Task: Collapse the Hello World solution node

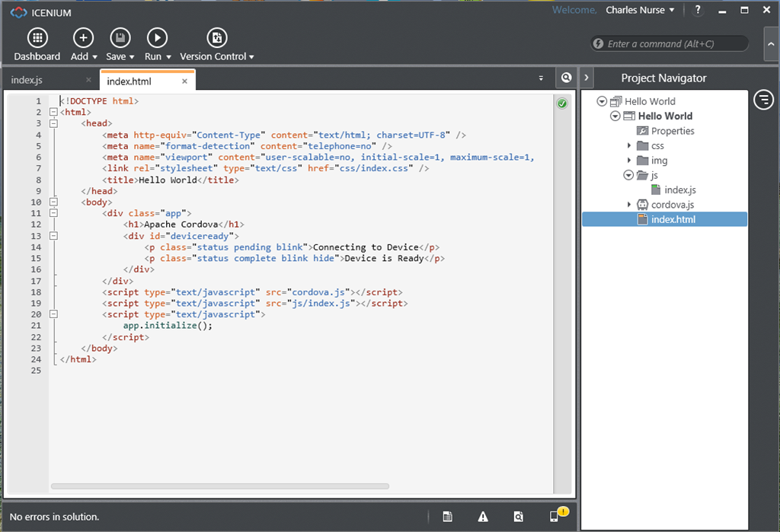Action: [x=602, y=101]
